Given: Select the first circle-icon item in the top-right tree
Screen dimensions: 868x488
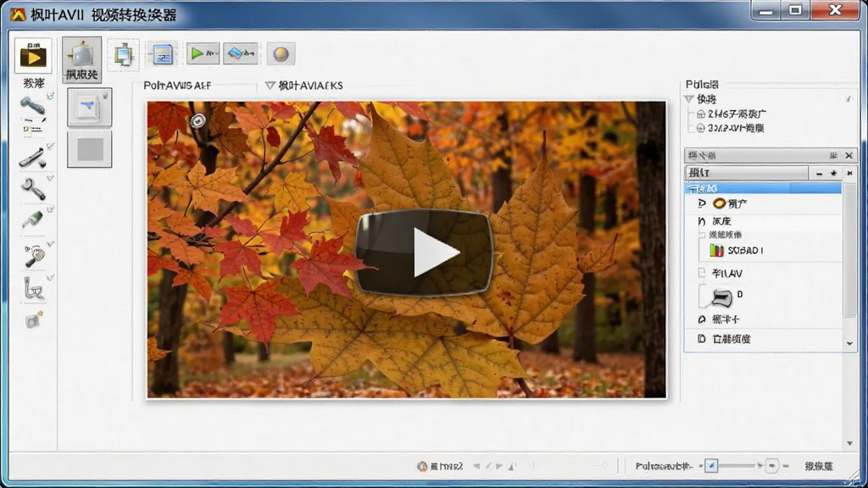Looking at the screenshot, I should (731, 114).
